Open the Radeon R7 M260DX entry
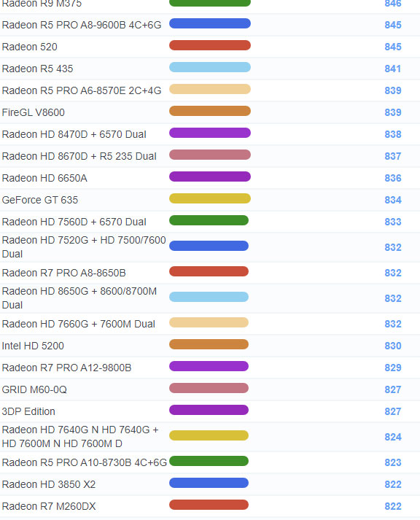This screenshot has height=520, width=420. tap(49, 506)
